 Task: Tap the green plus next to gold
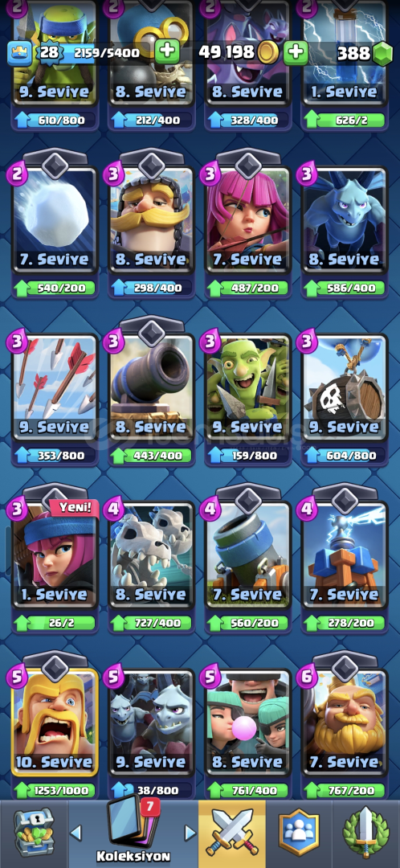[296, 52]
